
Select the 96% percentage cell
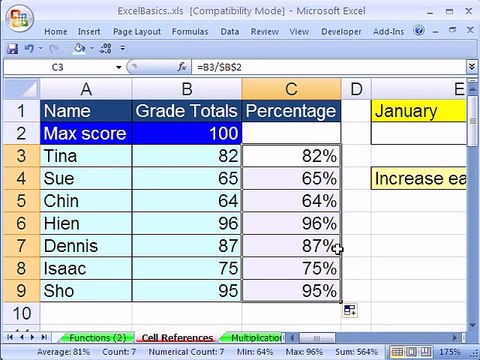tap(291, 223)
